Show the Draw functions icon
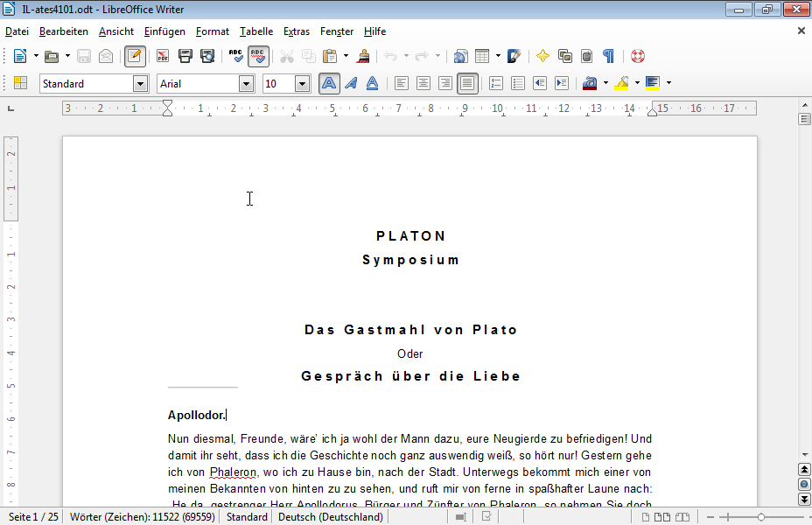 514,56
